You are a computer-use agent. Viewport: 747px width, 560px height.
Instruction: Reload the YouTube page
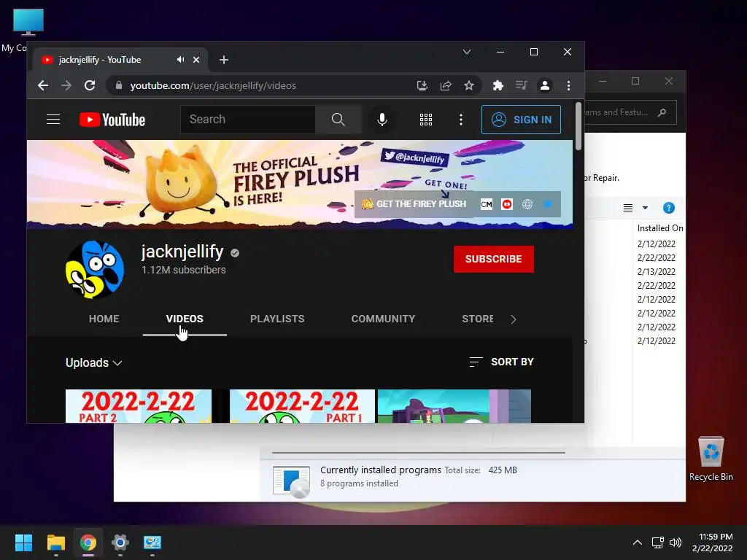coord(90,85)
